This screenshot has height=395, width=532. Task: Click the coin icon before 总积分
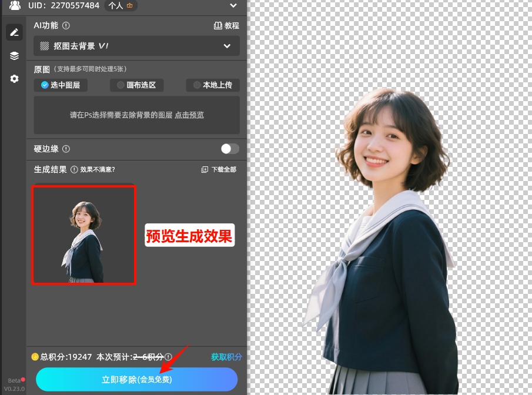[34, 357]
